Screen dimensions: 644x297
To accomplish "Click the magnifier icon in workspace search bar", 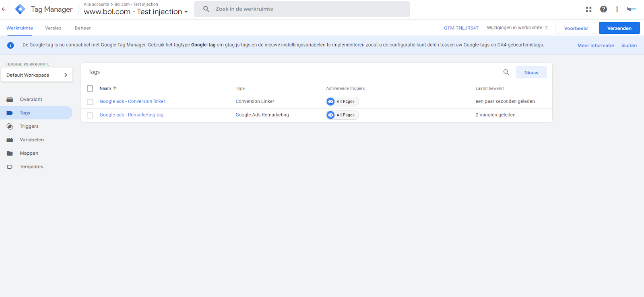I will (x=206, y=9).
